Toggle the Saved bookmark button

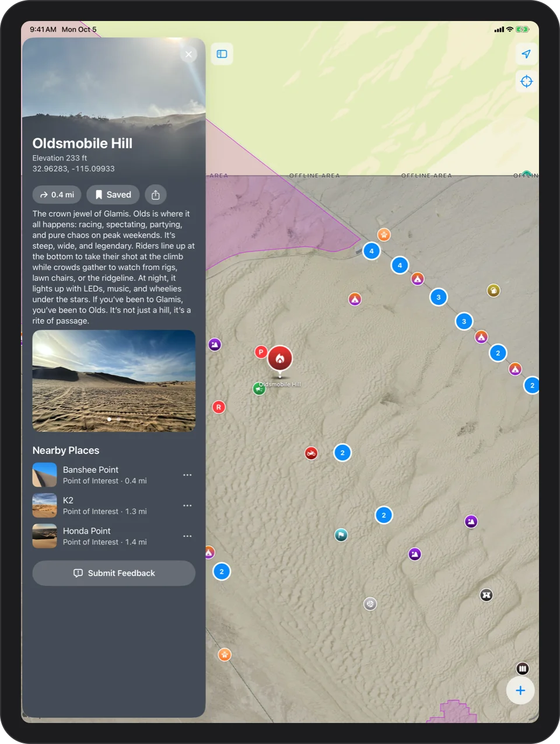(x=113, y=195)
